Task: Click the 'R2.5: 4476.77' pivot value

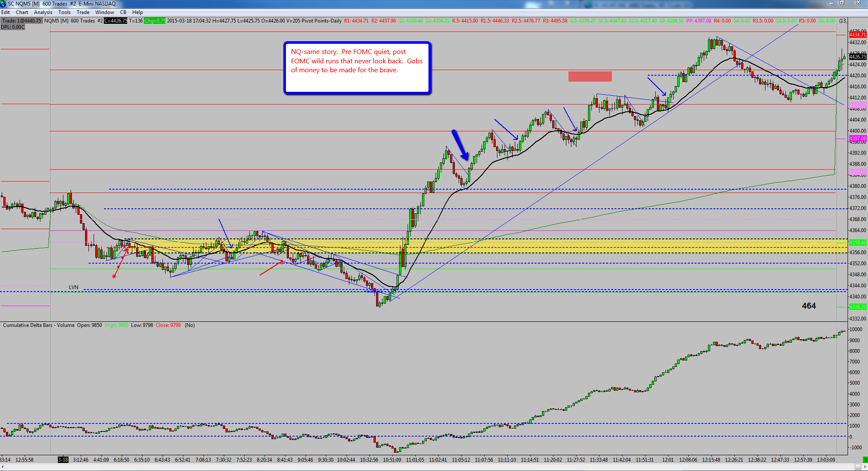Action: pyautogui.click(x=526, y=21)
